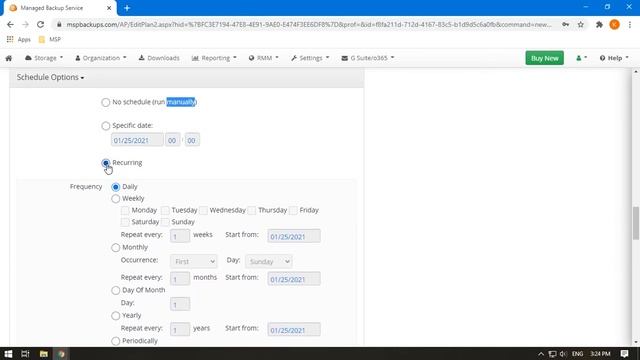Open the Storage menu

(x=44, y=58)
